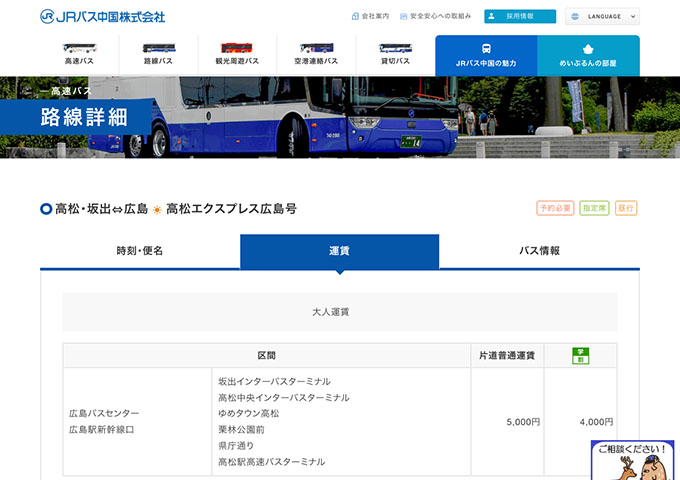Click the 路線詳細 banner heading

(84, 117)
